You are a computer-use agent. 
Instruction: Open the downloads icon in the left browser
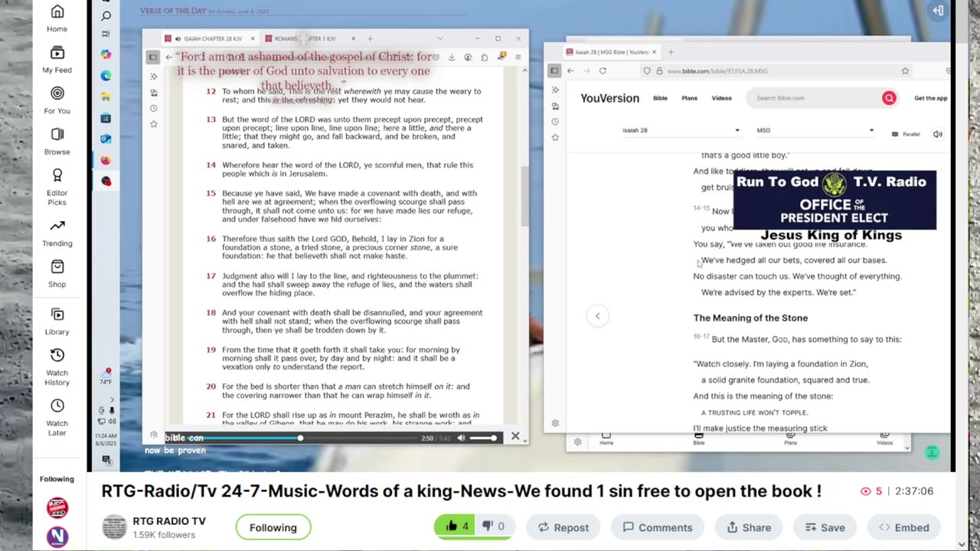pos(452,57)
